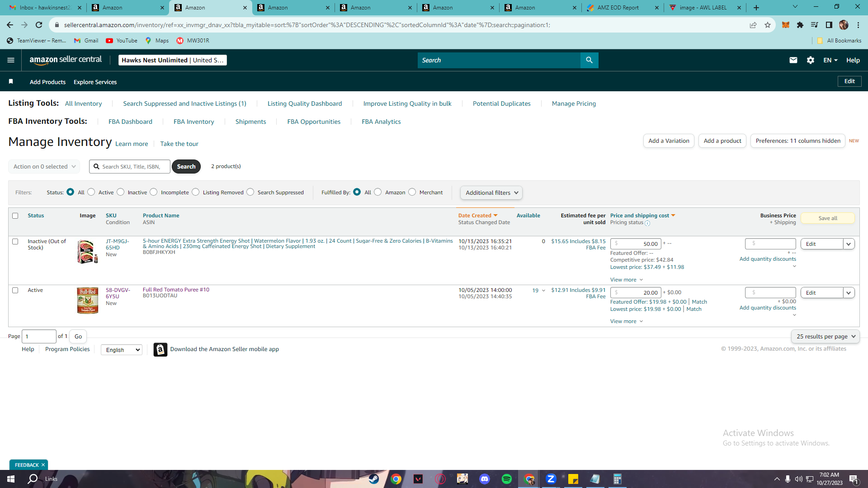Open the Chrome three-dot menu
This screenshot has width=868, height=488.
pos(858,25)
